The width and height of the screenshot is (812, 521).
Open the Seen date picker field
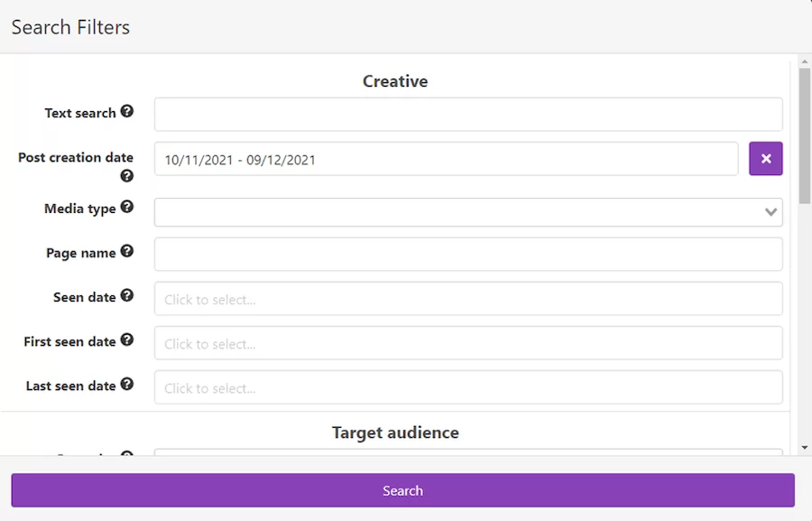pyautogui.click(x=467, y=299)
